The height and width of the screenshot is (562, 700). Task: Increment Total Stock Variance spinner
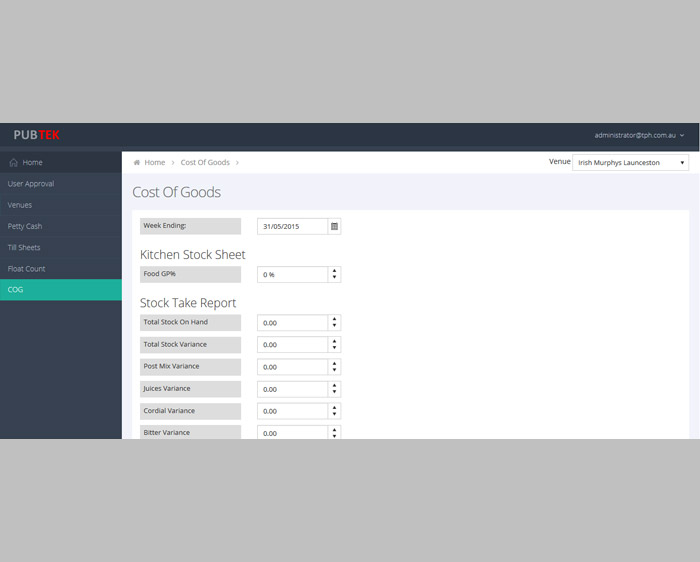(334, 341)
